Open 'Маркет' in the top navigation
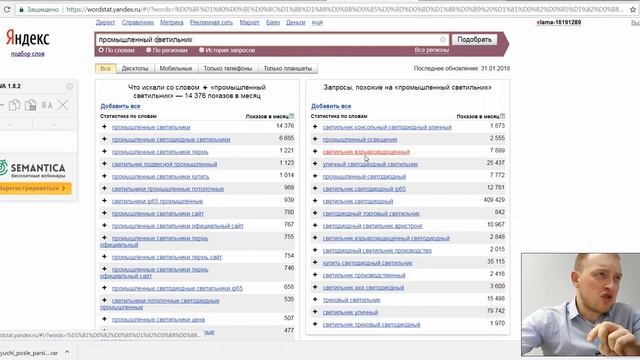The width and height of the screenshot is (640, 360). pyautogui.click(x=249, y=22)
